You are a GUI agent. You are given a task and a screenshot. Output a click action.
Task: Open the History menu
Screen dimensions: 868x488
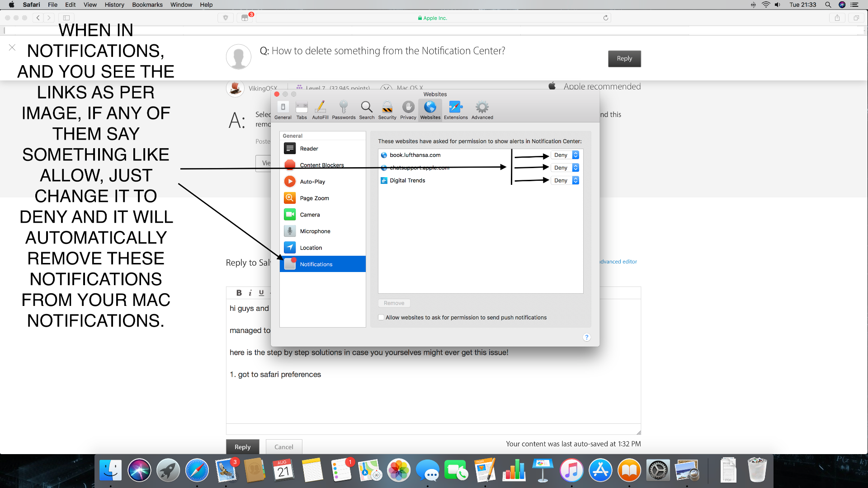114,5
